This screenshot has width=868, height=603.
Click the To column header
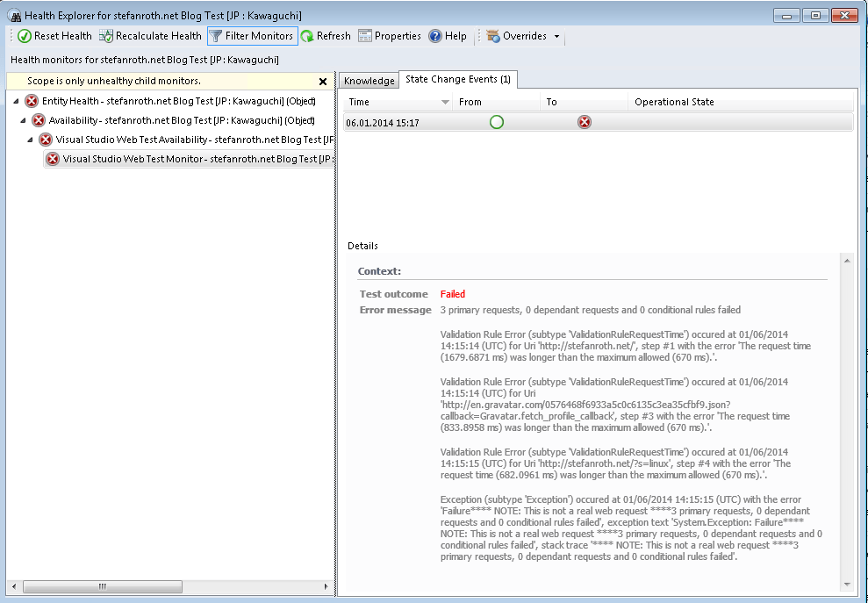click(584, 102)
